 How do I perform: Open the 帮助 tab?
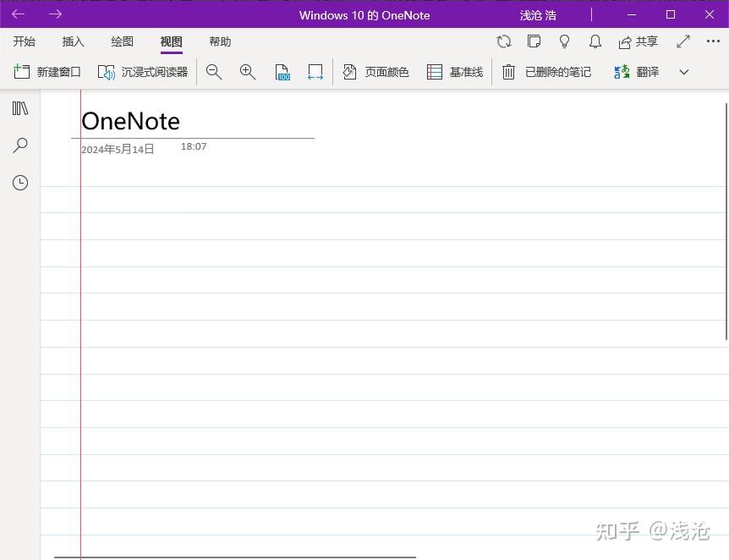[x=220, y=41]
